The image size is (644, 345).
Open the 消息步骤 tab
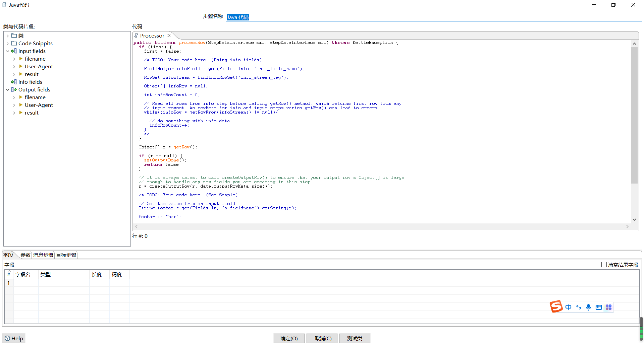coord(43,255)
